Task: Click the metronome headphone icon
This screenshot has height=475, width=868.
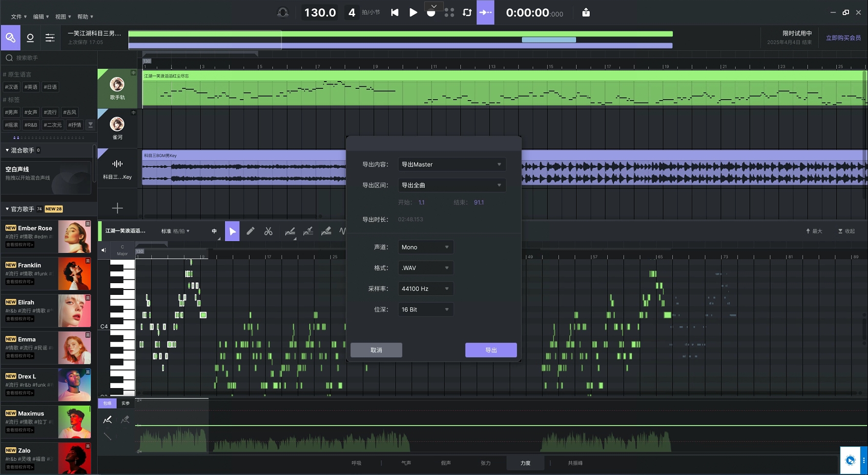Action: [283, 13]
